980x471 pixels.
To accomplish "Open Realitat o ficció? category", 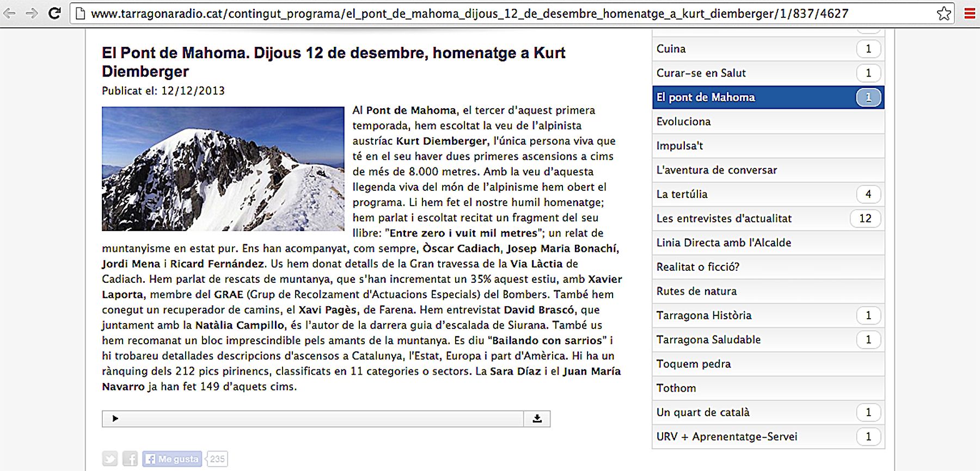I will [768, 267].
